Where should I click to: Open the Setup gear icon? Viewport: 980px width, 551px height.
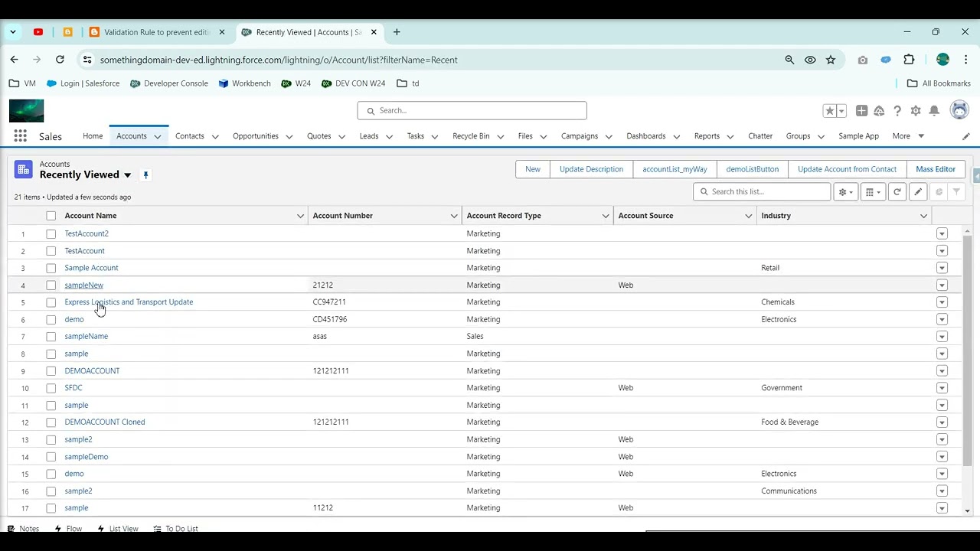click(x=916, y=111)
